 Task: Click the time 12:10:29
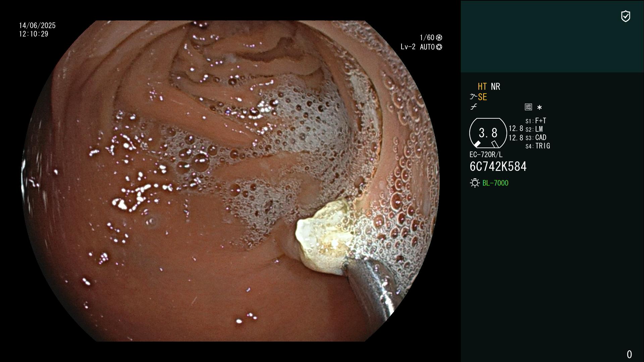(x=34, y=34)
